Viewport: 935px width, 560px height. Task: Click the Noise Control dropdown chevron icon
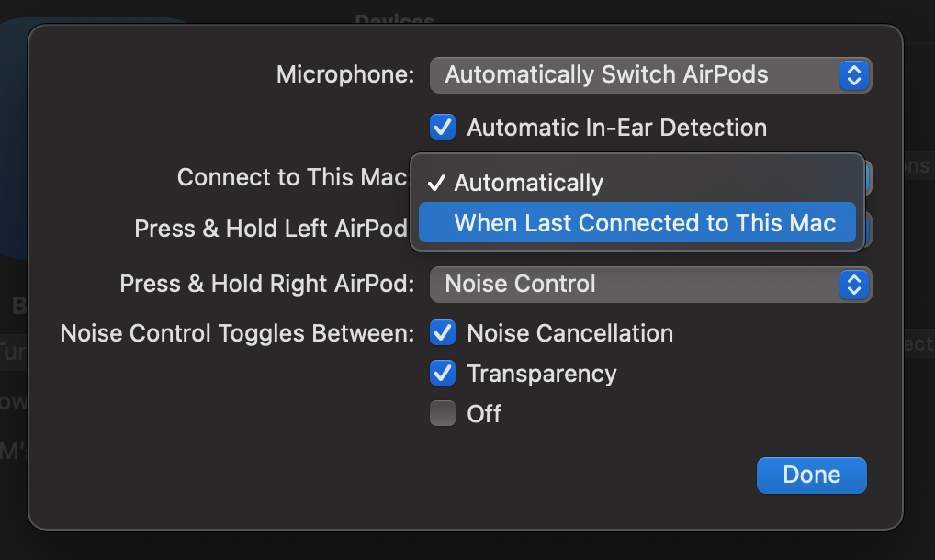coord(854,285)
